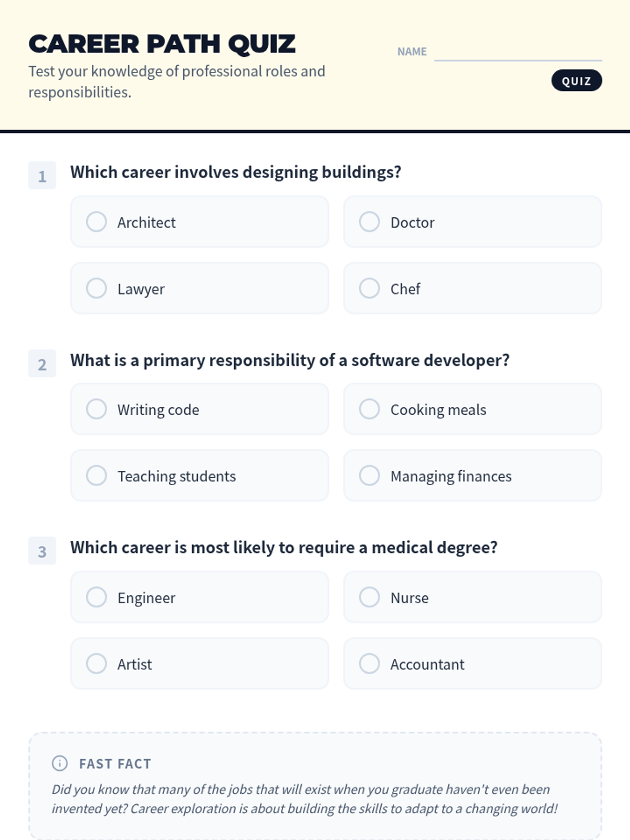Click the FAST FACT label text

click(115, 764)
